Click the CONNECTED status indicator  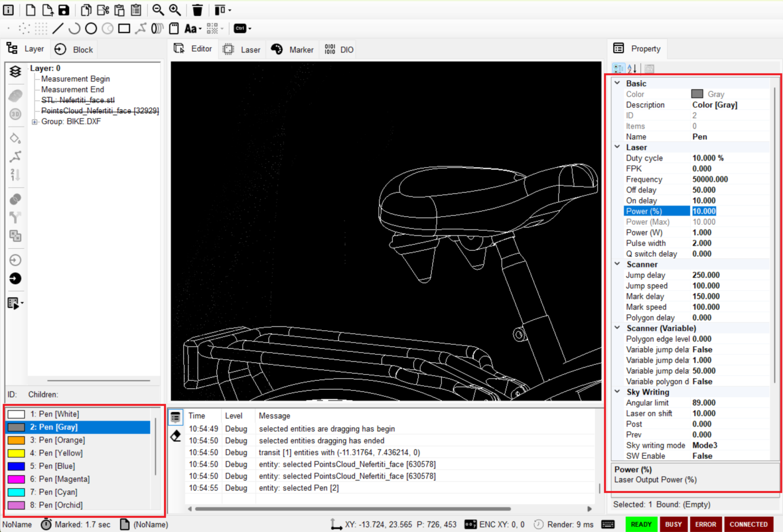coord(748,524)
